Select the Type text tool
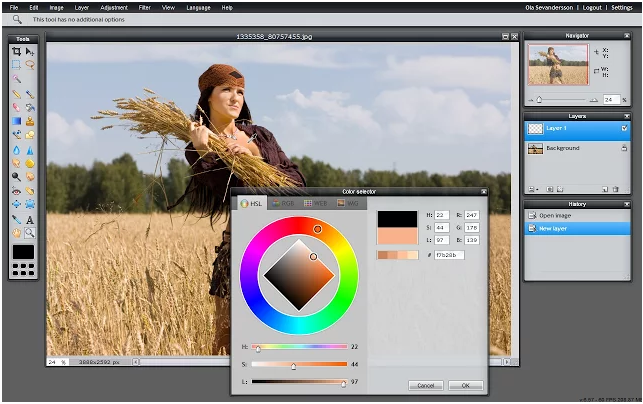The height and width of the screenshot is (404, 643). tap(30, 218)
